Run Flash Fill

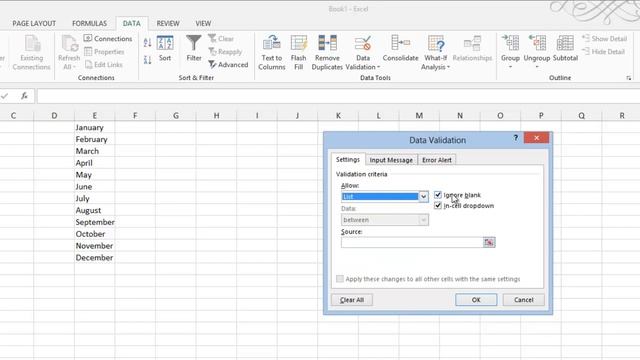pyautogui.click(x=298, y=53)
